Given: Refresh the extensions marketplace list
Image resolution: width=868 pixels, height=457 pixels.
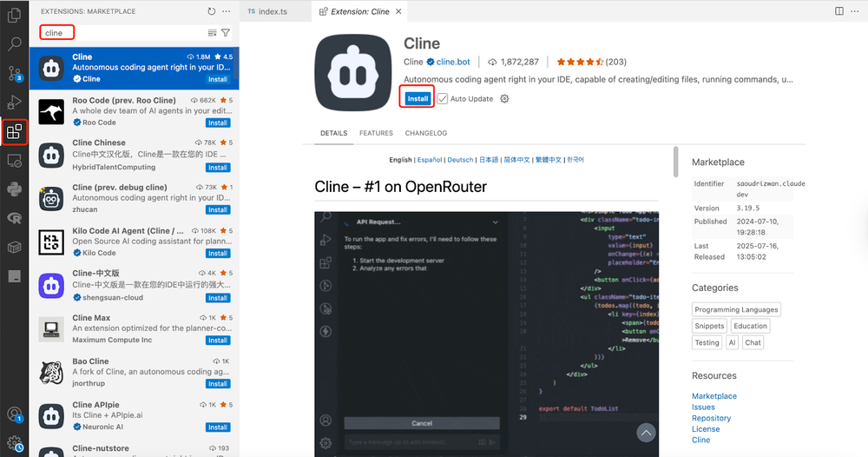Looking at the screenshot, I should click(212, 11).
